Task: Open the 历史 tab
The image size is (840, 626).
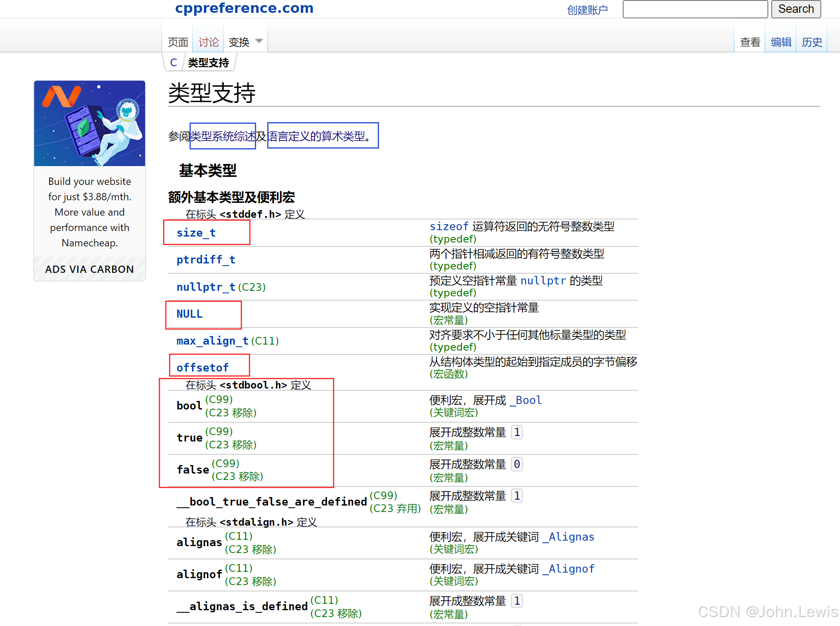Action: (811, 42)
